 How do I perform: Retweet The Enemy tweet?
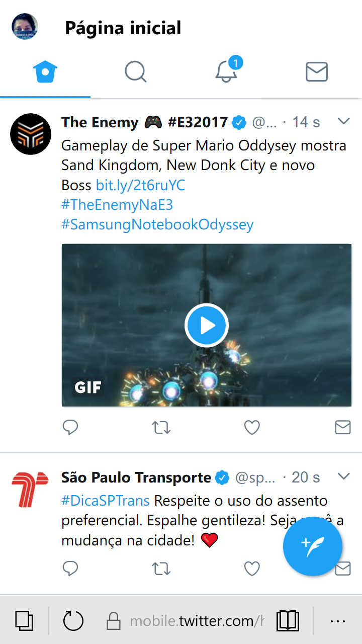(161, 428)
